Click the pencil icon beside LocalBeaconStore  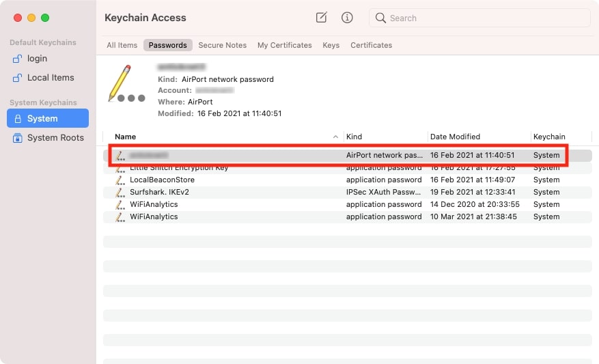point(120,180)
